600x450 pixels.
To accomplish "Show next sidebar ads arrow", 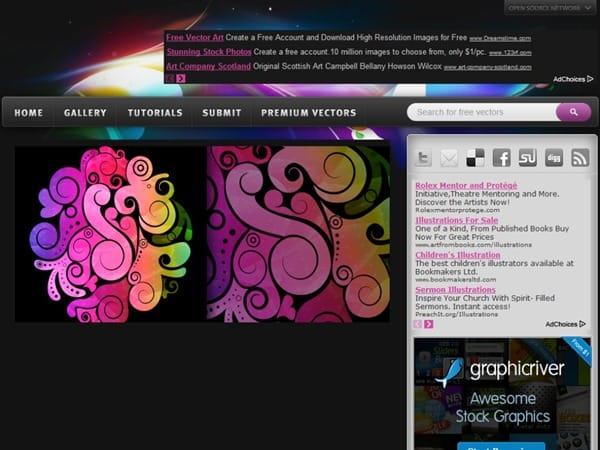I will pos(429,324).
